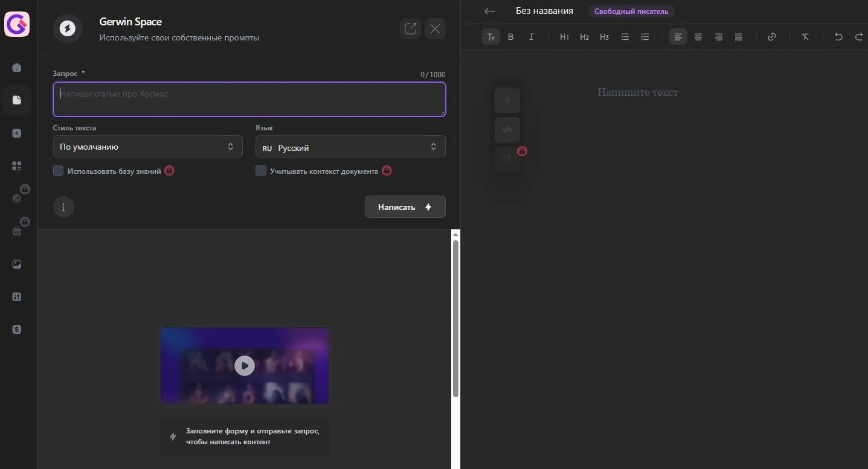The width and height of the screenshot is (868, 469).
Task: Clear text formatting
Action: 805,37
